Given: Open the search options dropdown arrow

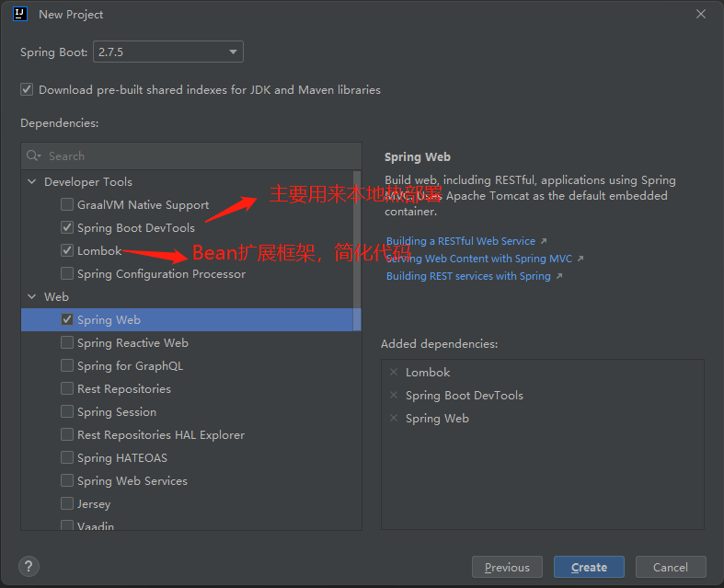Looking at the screenshot, I should coord(40,156).
